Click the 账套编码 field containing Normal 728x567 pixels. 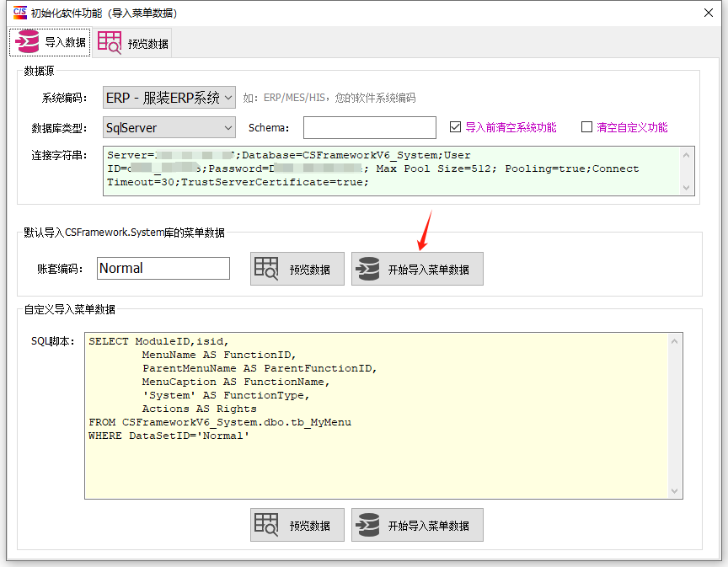163,268
